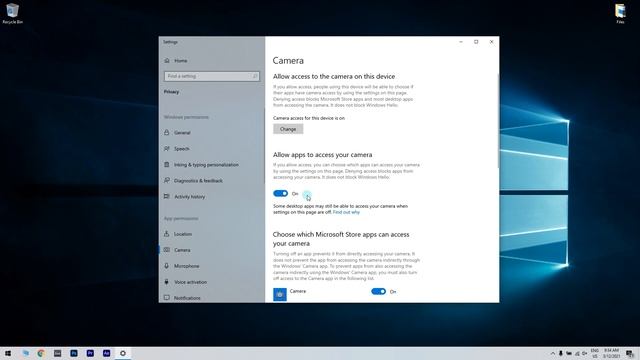Click the Voice activation icon
This screenshot has height=360, width=640.
[167, 282]
